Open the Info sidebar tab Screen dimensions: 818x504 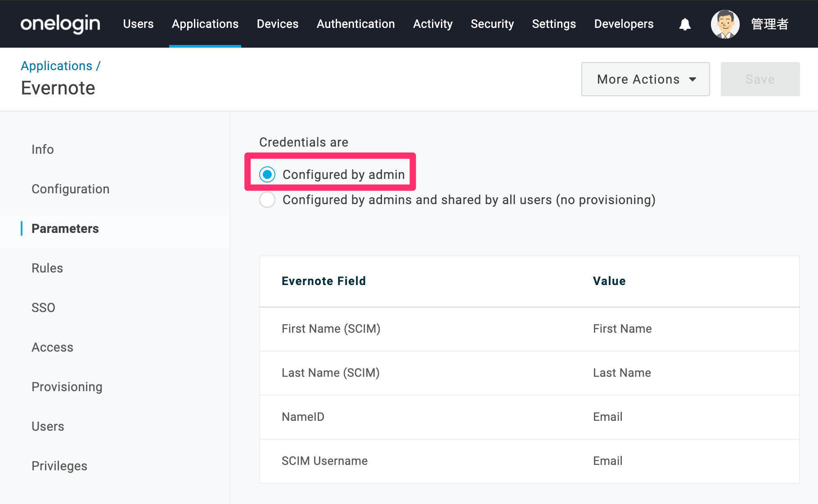pos(43,149)
